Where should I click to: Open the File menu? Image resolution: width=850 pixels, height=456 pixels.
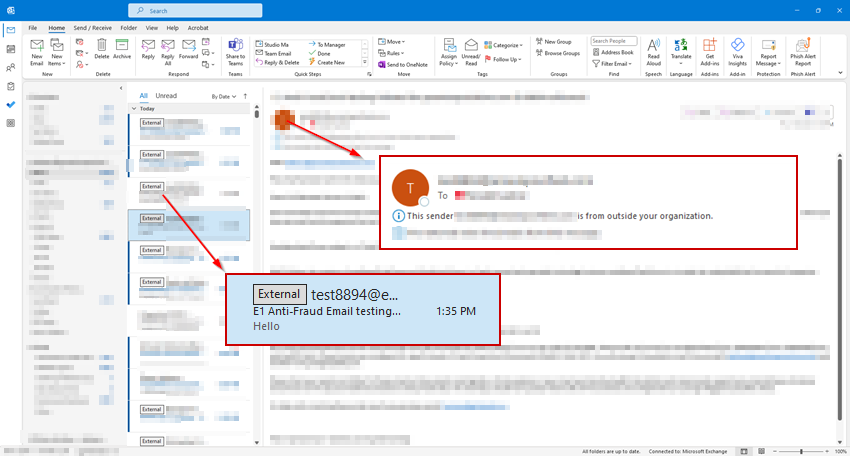(x=33, y=28)
